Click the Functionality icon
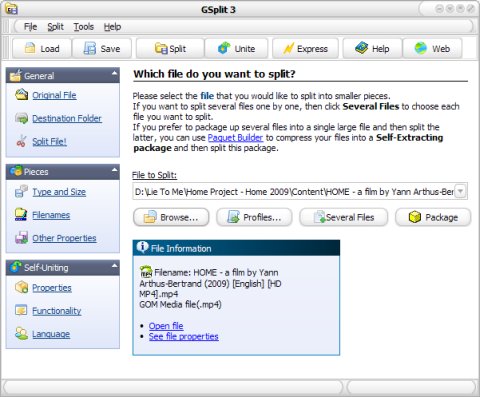Image resolution: width=480 pixels, height=397 pixels. coord(21,310)
